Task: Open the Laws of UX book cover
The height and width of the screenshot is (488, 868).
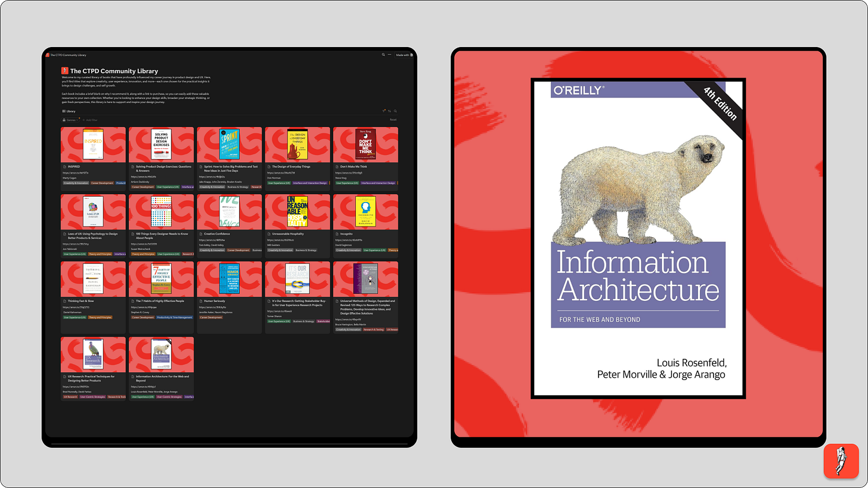Action: 93,212
